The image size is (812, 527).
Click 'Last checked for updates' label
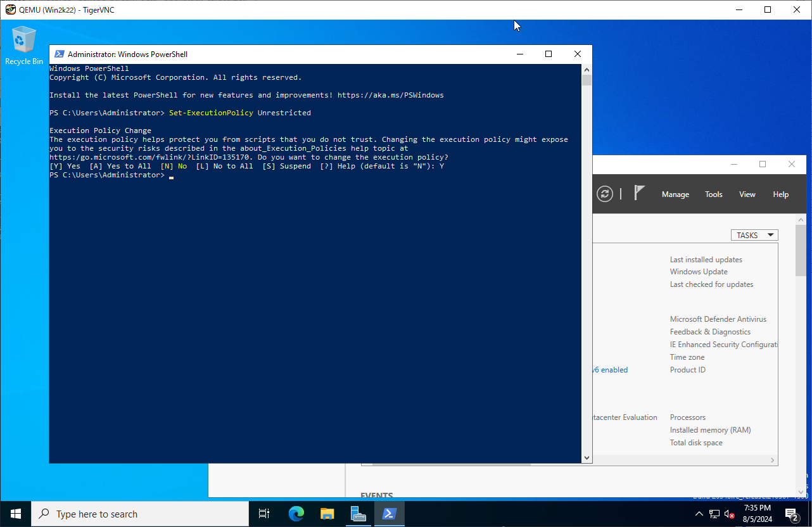pos(712,284)
